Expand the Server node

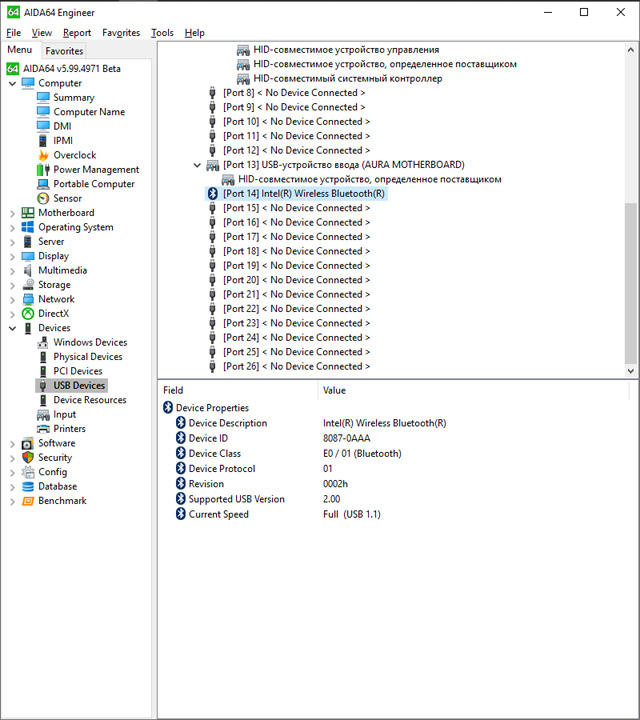12,242
